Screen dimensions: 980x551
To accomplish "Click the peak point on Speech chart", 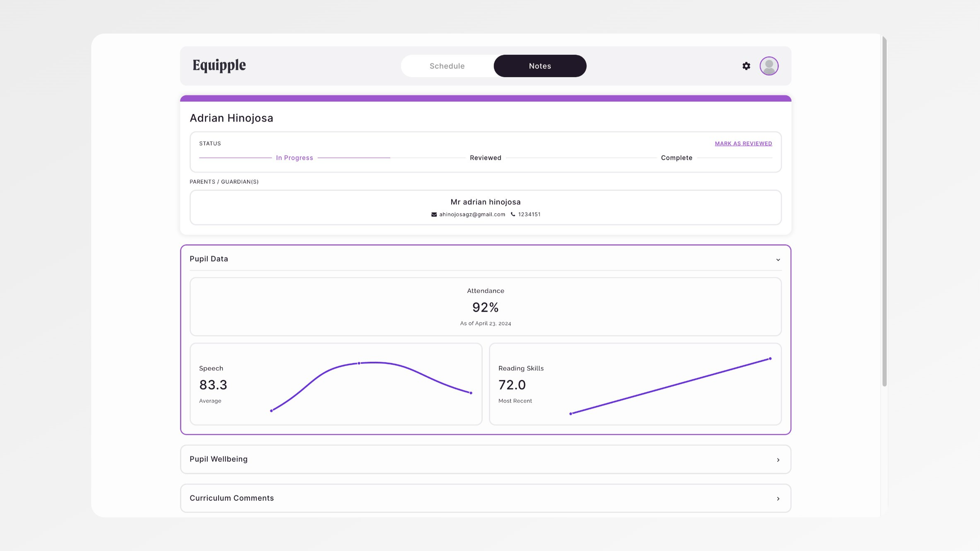I will (359, 363).
